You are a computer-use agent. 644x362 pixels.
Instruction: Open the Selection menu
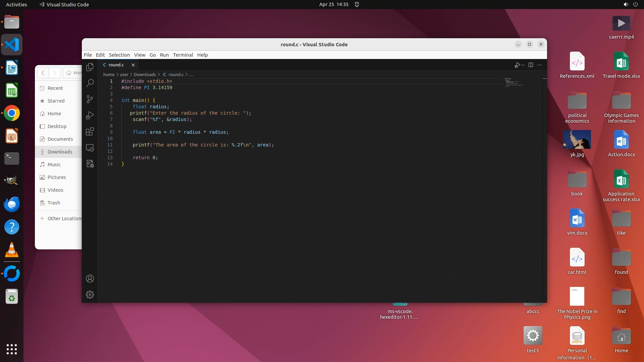[x=119, y=55]
